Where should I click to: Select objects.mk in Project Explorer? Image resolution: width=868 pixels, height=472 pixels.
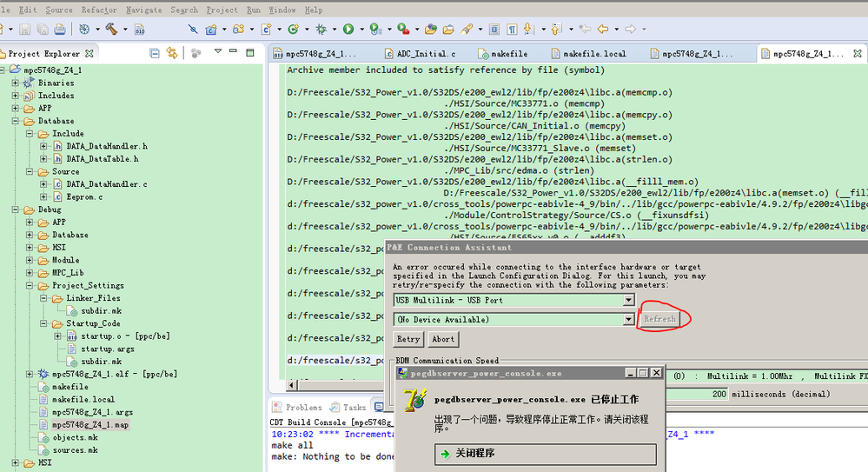pos(75,438)
